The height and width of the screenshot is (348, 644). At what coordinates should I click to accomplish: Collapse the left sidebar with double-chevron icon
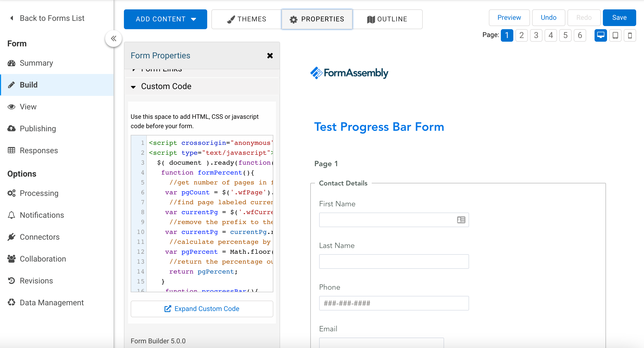pos(113,39)
